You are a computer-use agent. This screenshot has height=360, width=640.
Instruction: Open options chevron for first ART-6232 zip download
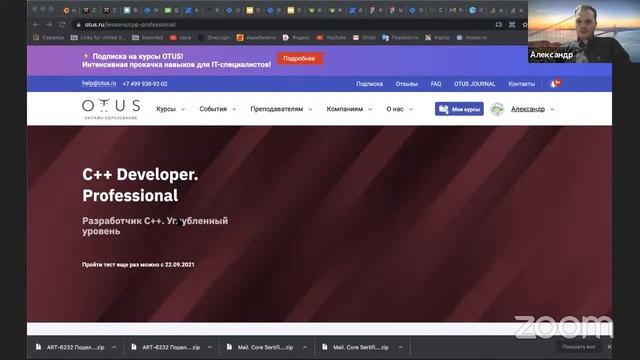click(x=114, y=347)
